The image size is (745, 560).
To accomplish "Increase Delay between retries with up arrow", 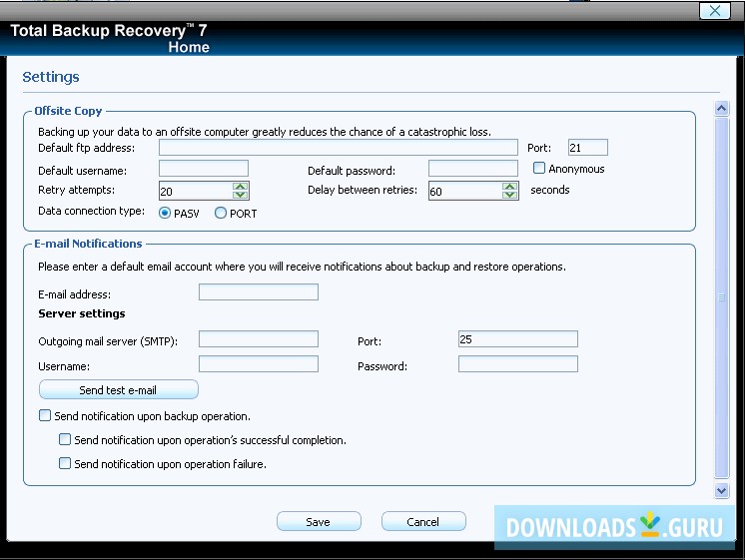I will (x=509, y=187).
